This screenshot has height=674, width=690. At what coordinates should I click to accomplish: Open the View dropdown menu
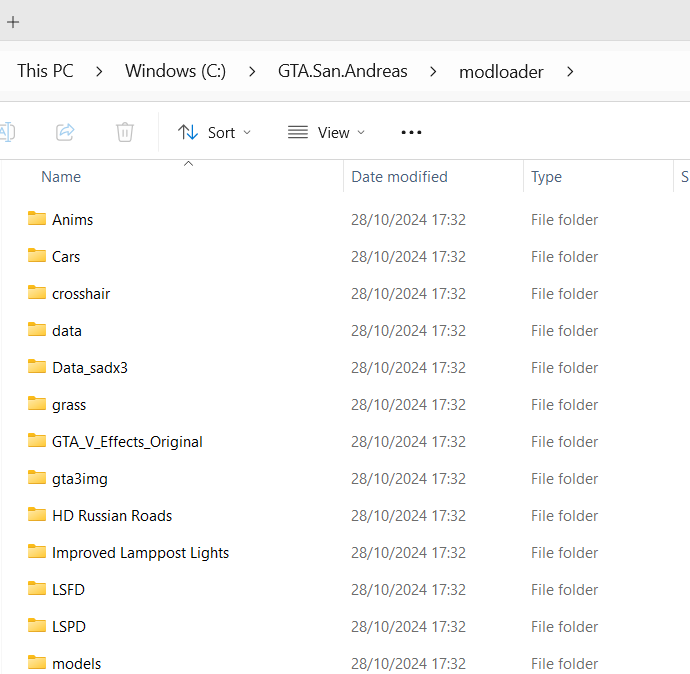[327, 132]
